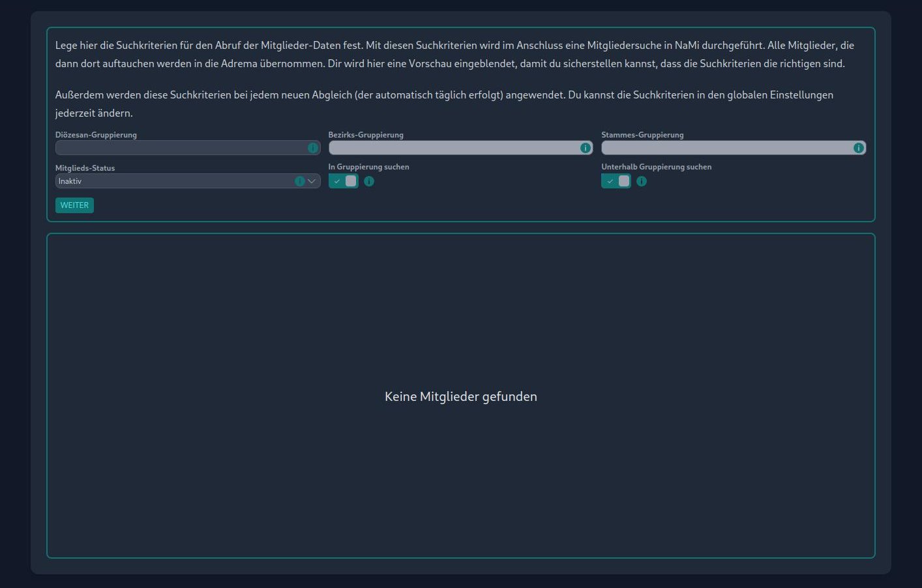Click the 'Stammes-Gruppierung' field label
The width and height of the screenshot is (922, 588).
(x=642, y=135)
